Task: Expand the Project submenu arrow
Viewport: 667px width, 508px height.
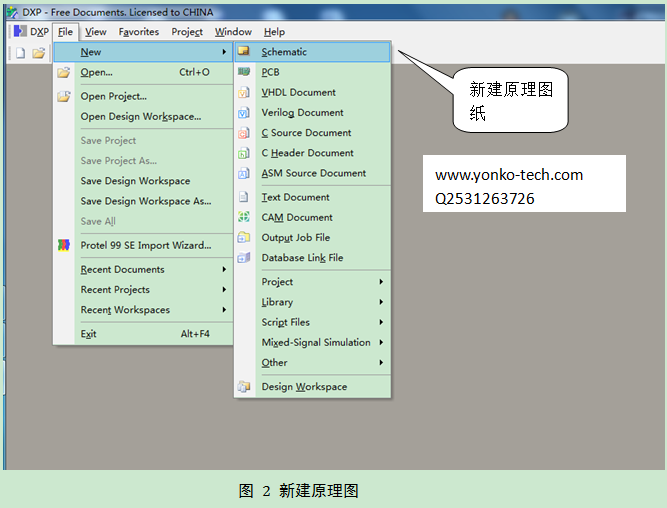Action: [381, 282]
